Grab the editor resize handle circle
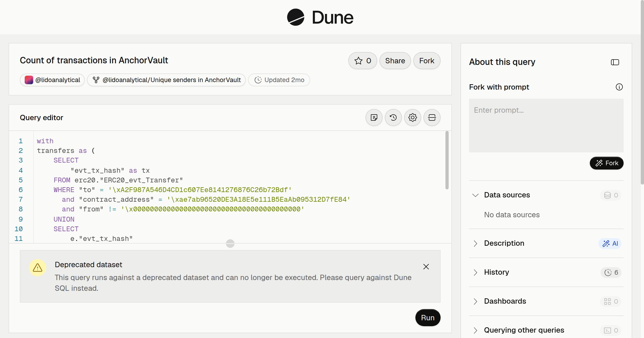 point(230,244)
